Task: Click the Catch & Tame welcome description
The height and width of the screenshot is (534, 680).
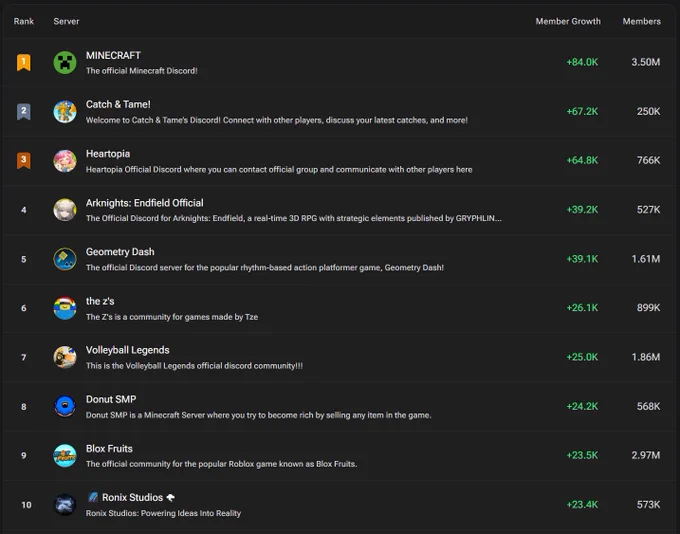Action: point(277,120)
